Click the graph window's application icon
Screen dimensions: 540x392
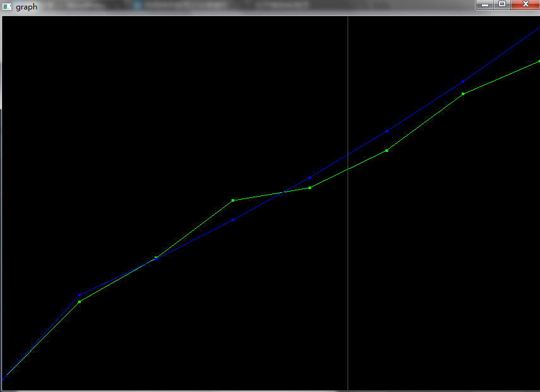point(7,7)
